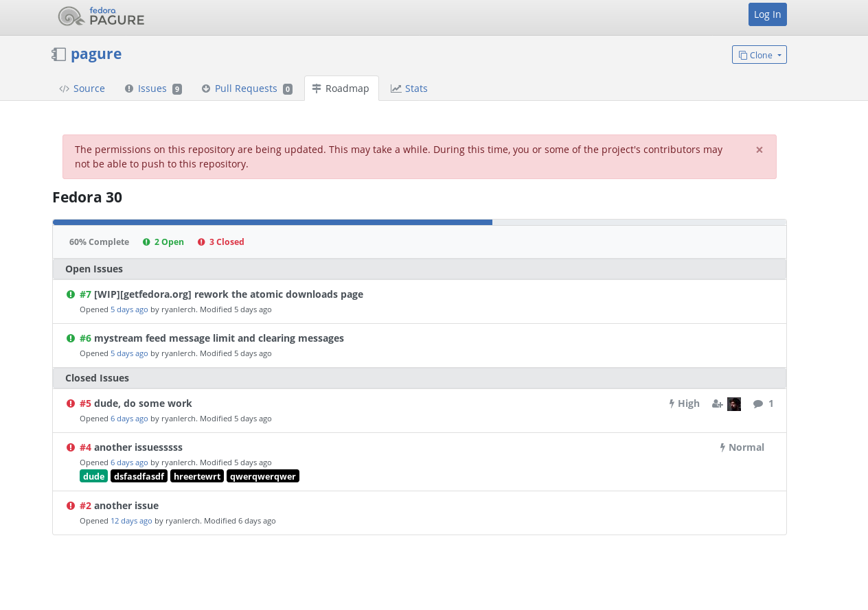Click the Pull Requests count badge 0

[x=288, y=89]
